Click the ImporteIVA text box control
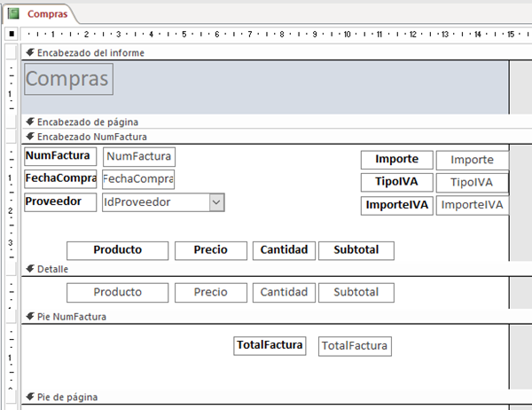Viewport: 532px width, 410px height. (x=472, y=205)
